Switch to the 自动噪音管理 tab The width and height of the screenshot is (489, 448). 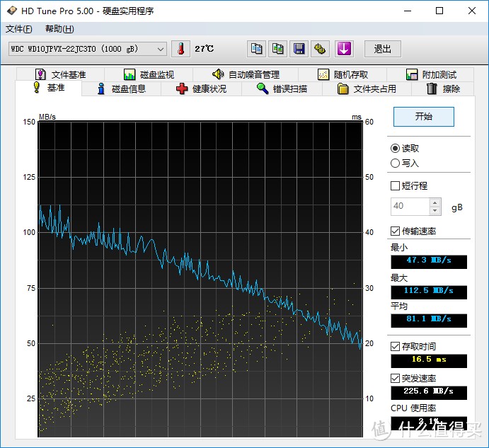(x=246, y=74)
